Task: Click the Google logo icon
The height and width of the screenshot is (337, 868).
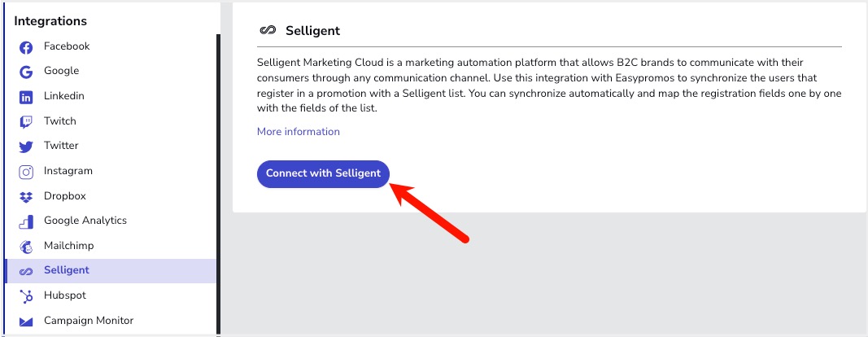Action: 26,72
